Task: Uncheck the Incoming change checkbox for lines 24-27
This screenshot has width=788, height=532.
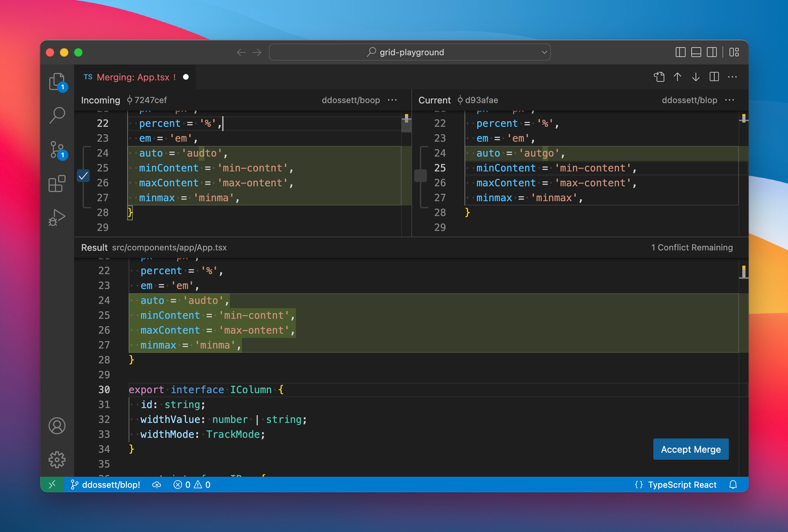Action: tap(84, 175)
